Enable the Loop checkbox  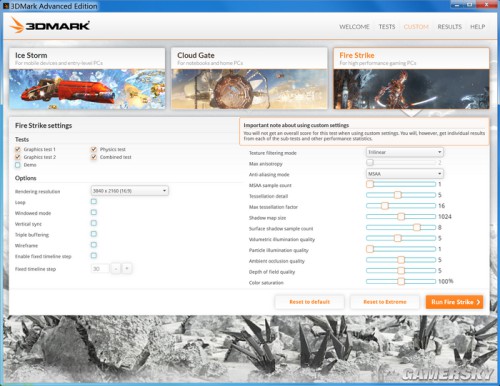94,201
